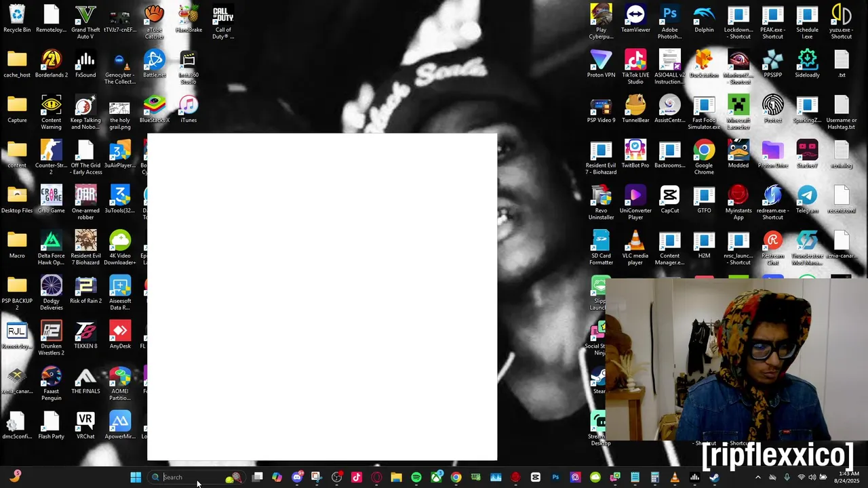
Task: Launch Telegram desktop shortcut
Action: 807,200
